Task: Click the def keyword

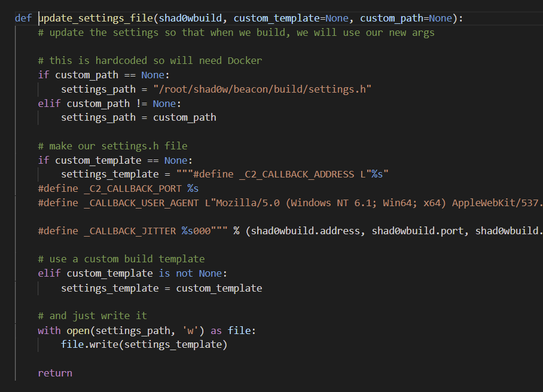Action: tap(23, 18)
